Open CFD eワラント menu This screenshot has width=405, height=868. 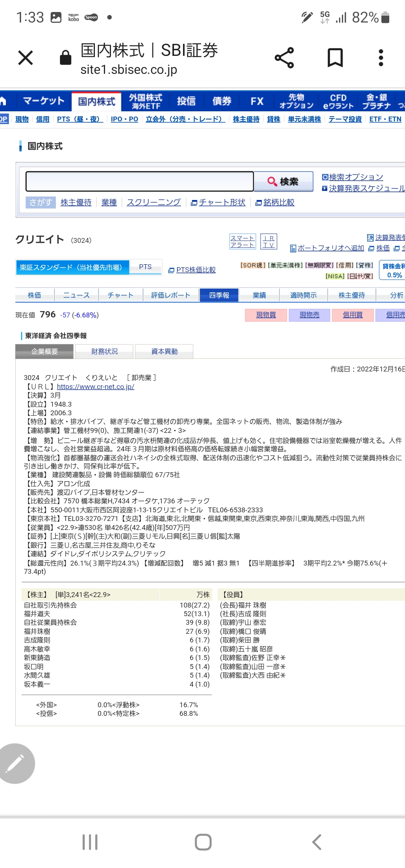[x=338, y=101]
